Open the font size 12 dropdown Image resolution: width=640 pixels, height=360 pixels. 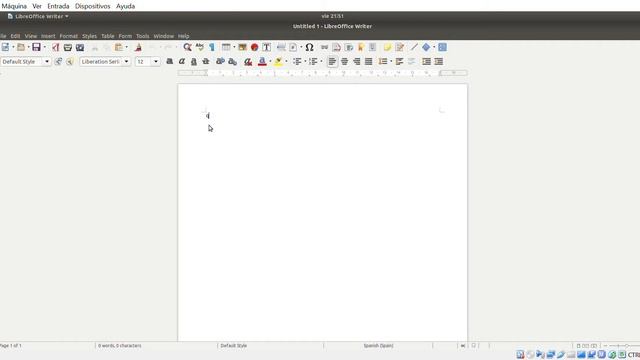(x=156, y=62)
